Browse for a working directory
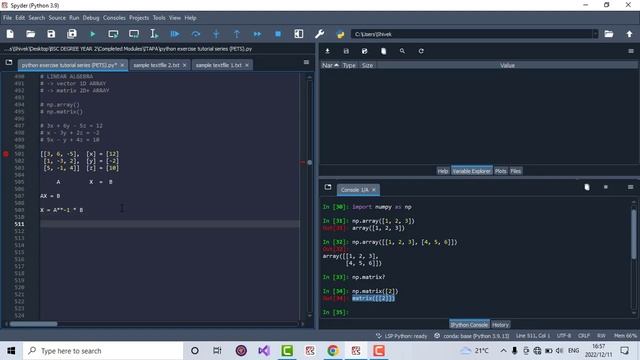Viewport: 640px width, 360px height. (x=609, y=34)
